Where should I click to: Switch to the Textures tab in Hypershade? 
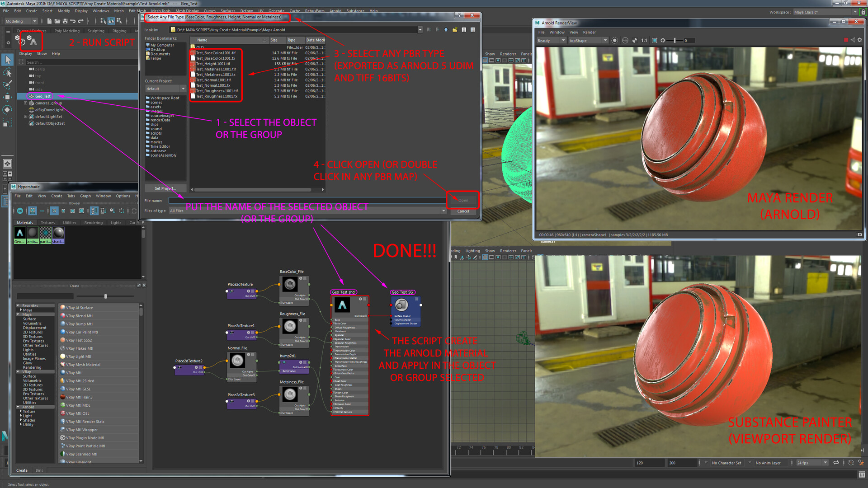(x=47, y=222)
